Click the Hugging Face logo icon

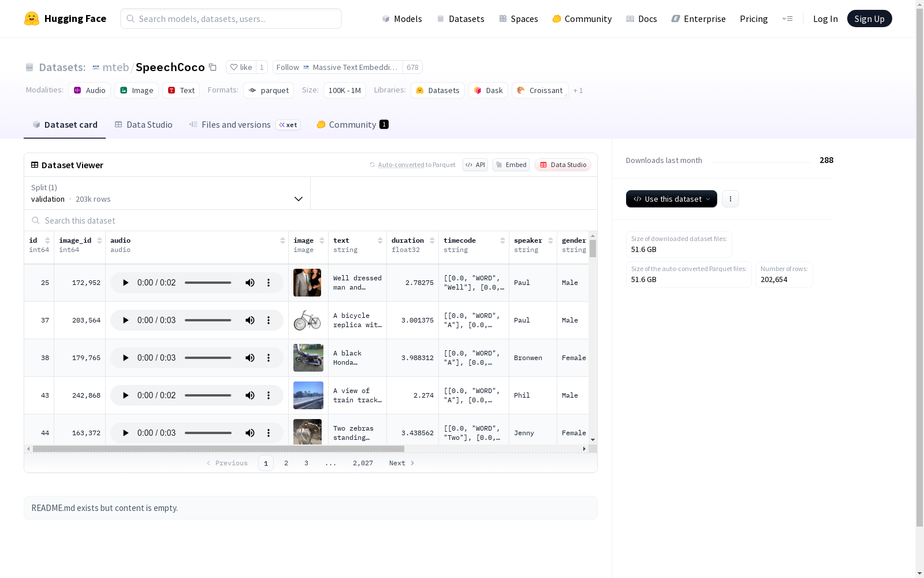(32, 18)
